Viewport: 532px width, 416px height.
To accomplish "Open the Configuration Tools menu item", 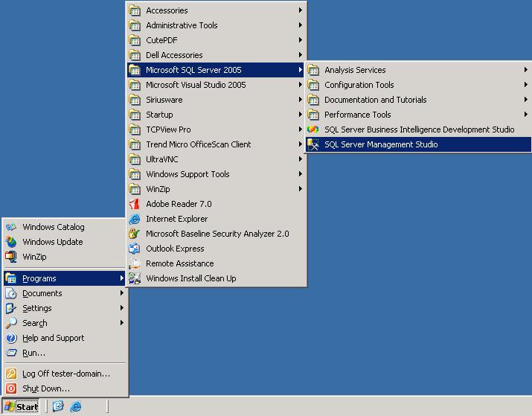I will click(x=359, y=85).
